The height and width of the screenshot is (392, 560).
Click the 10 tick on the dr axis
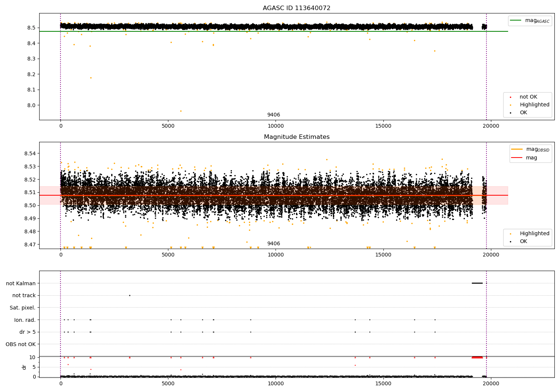coord(32,358)
